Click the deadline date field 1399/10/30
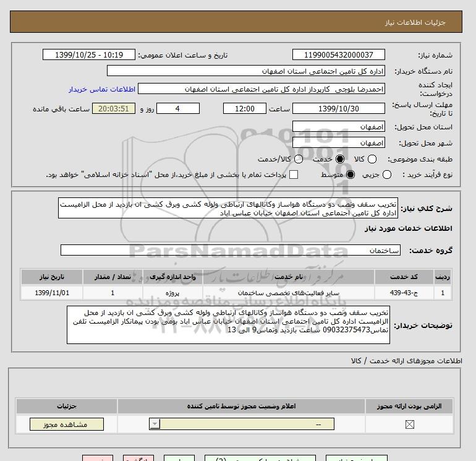 pos(339,108)
